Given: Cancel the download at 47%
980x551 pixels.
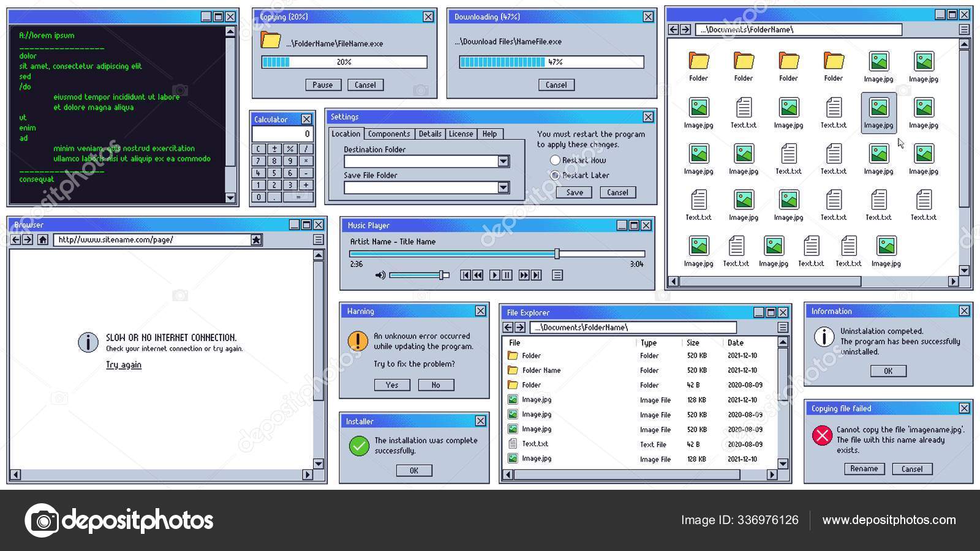Looking at the screenshot, I should [556, 85].
